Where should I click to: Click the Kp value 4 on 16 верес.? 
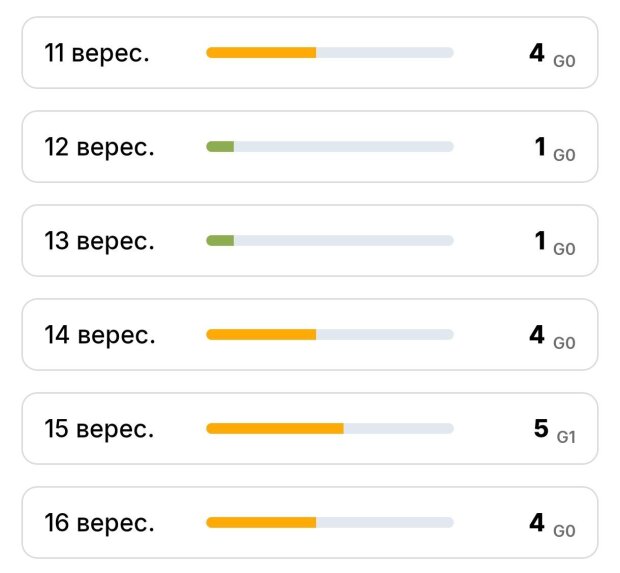click(x=537, y=522)
